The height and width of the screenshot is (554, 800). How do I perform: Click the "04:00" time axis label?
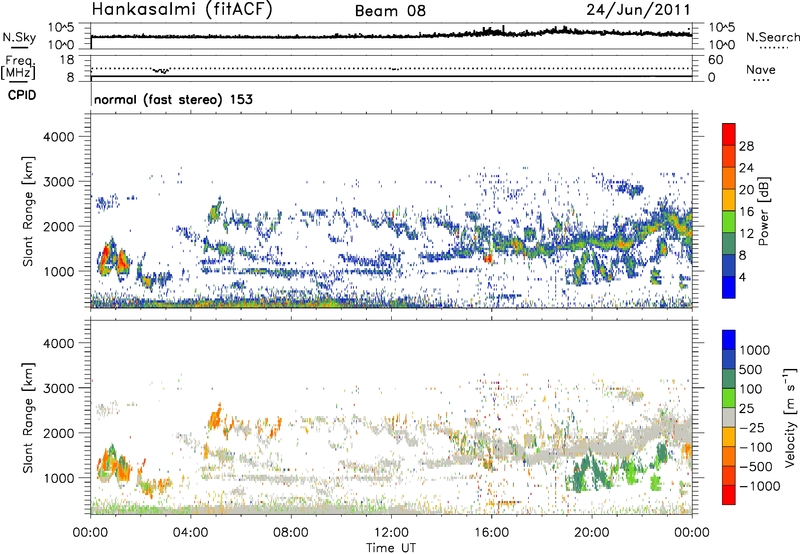pos(191,533)
